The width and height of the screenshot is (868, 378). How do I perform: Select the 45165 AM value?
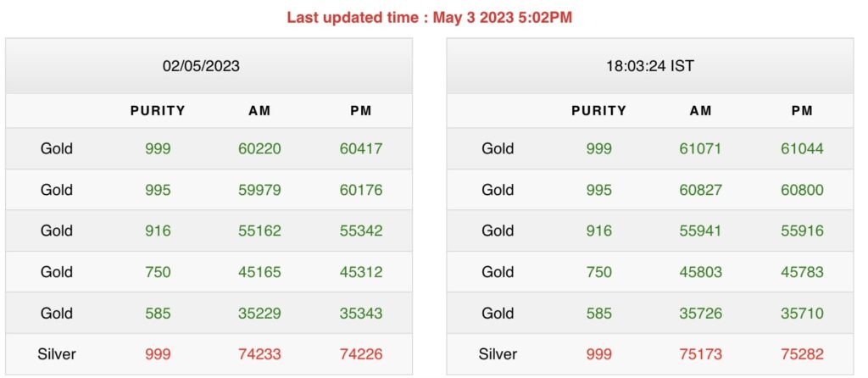point(259,272)
